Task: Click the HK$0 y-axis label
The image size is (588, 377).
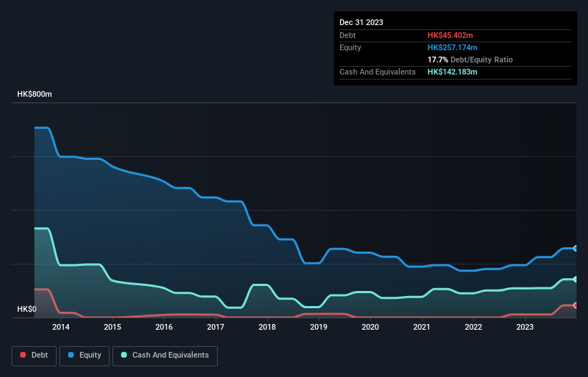Action: tap(27, 309)
